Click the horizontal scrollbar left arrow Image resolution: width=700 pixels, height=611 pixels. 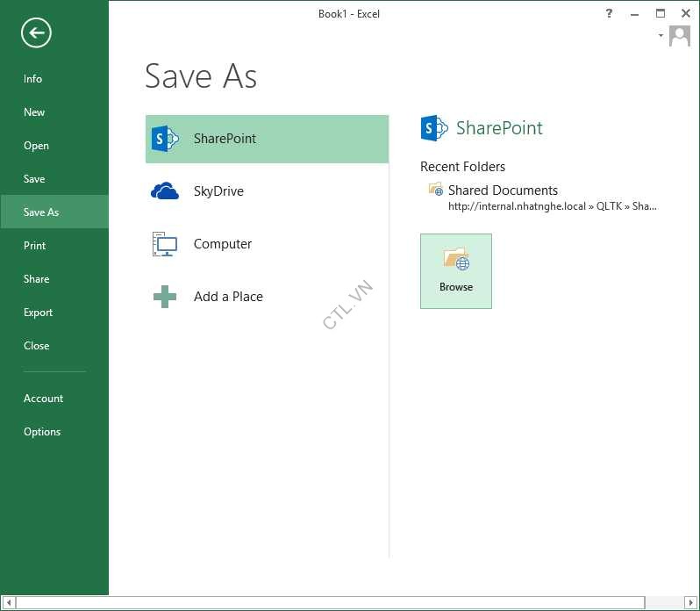pyautogui.click(x=9, y=602)
